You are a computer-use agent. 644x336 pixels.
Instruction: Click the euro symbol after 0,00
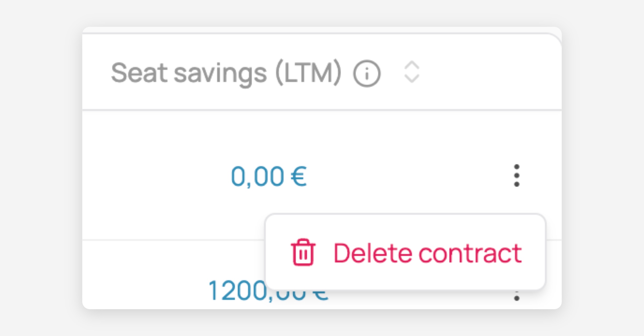point(298,176)
